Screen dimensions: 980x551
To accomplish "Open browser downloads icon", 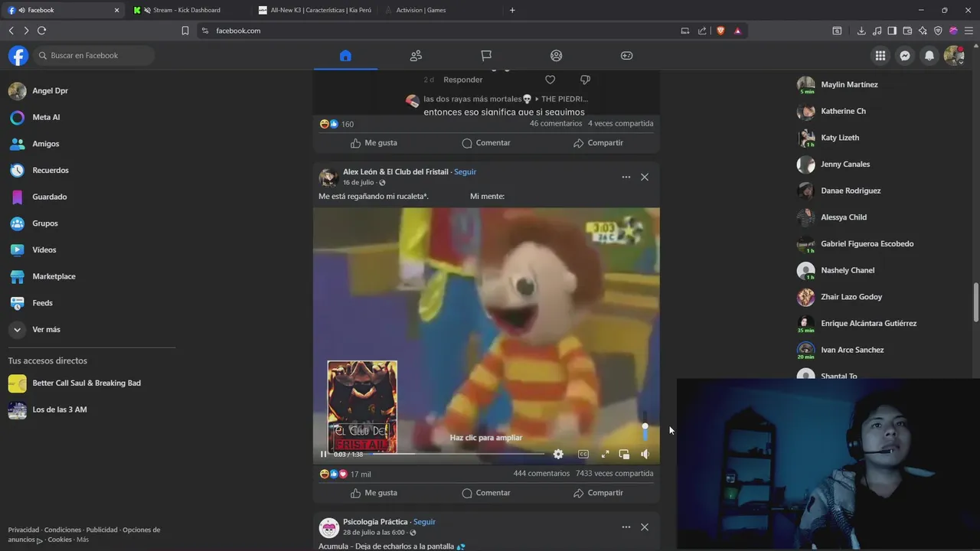I will point(861,31).
